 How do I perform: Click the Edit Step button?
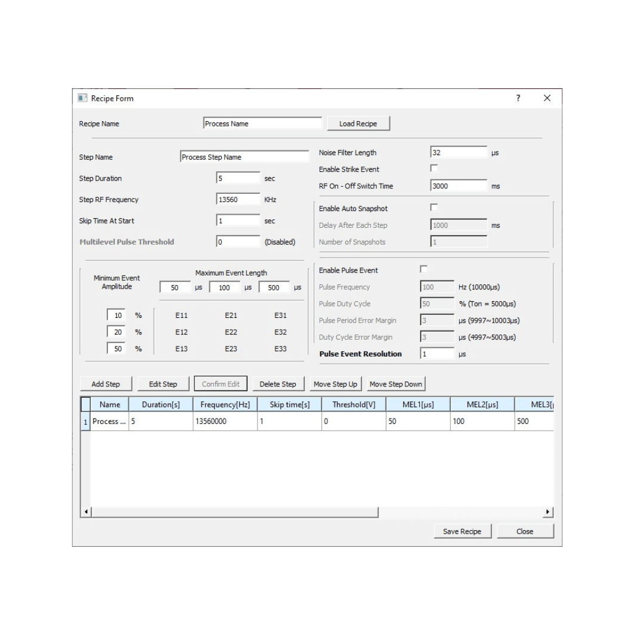(163, 384)
